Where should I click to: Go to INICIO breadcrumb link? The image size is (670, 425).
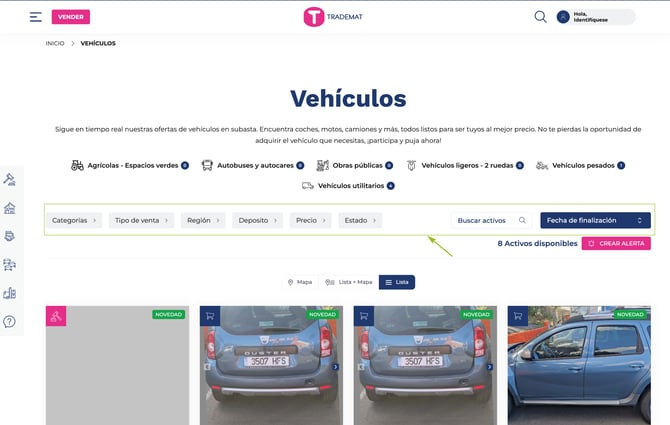pos(55,44)
